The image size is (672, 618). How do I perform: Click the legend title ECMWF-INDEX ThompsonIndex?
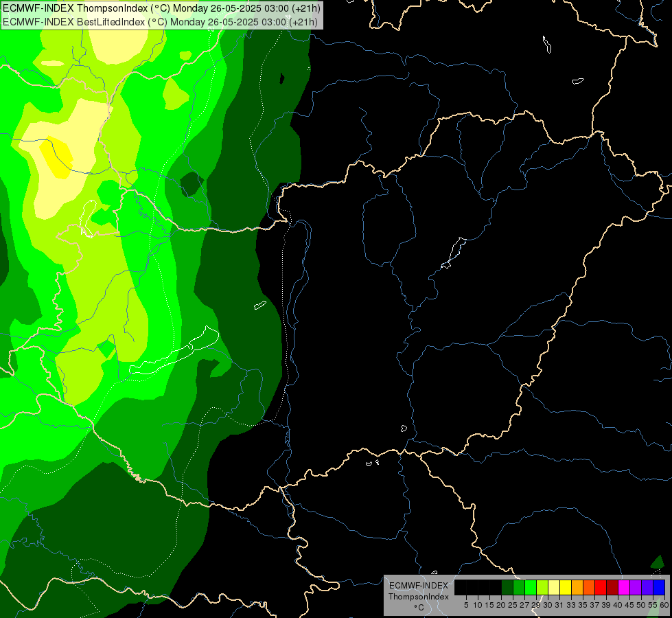coord(419,591)
